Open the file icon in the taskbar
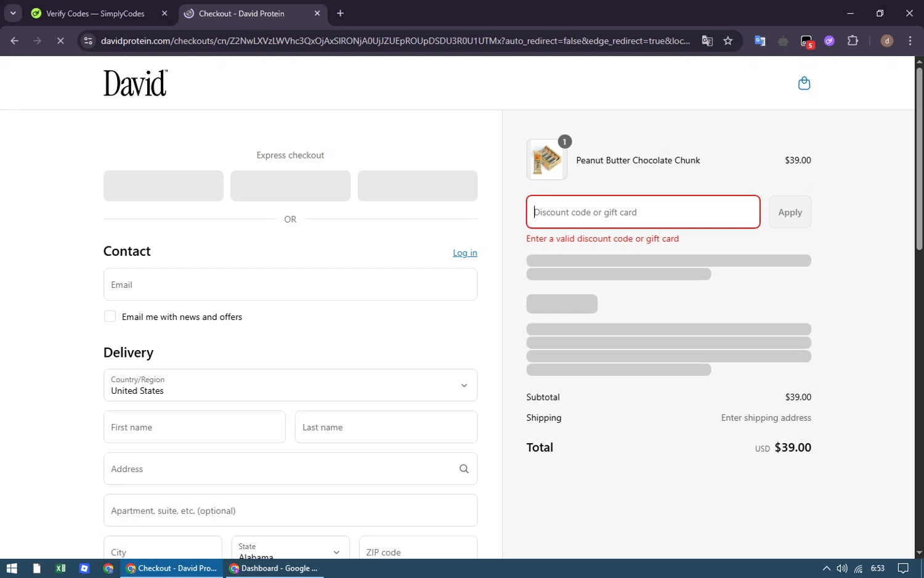 pyautogui.click(x=37, y=568)
